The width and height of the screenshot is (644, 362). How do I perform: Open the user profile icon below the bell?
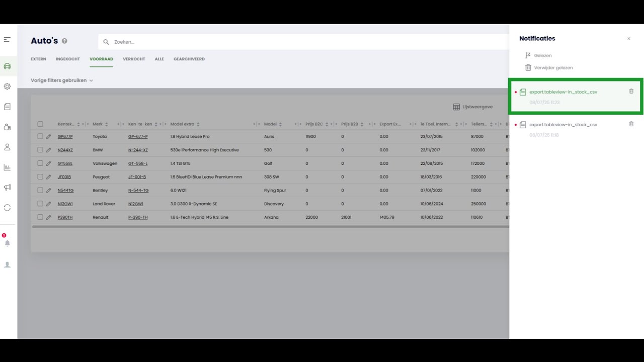pyautogui.click(x=7, y=264)
